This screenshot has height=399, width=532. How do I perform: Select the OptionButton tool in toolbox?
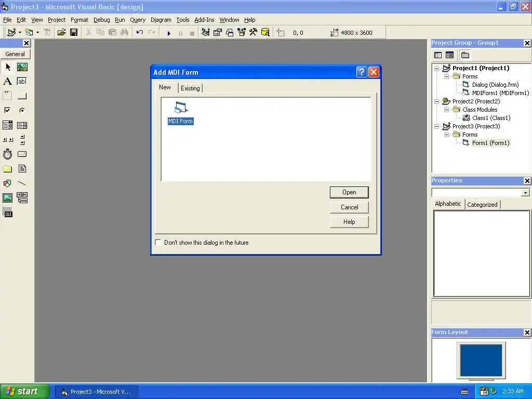(22, 110)
